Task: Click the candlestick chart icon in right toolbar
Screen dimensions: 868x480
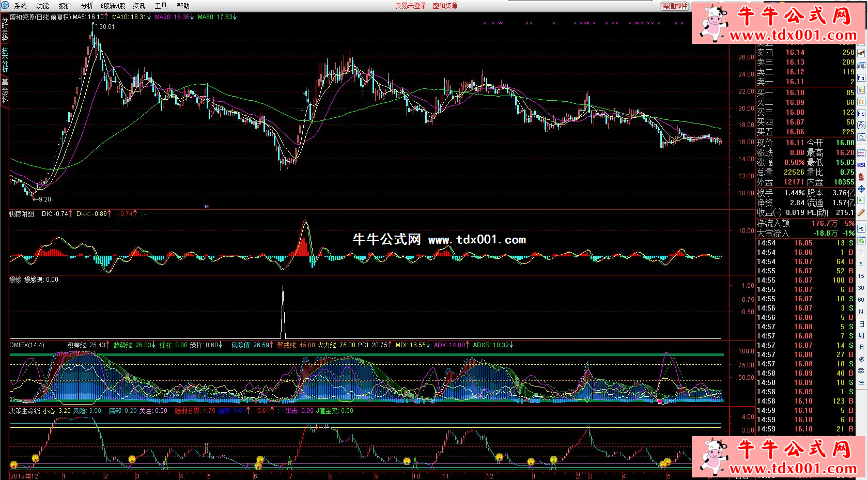Action: (x=861, y=53)
